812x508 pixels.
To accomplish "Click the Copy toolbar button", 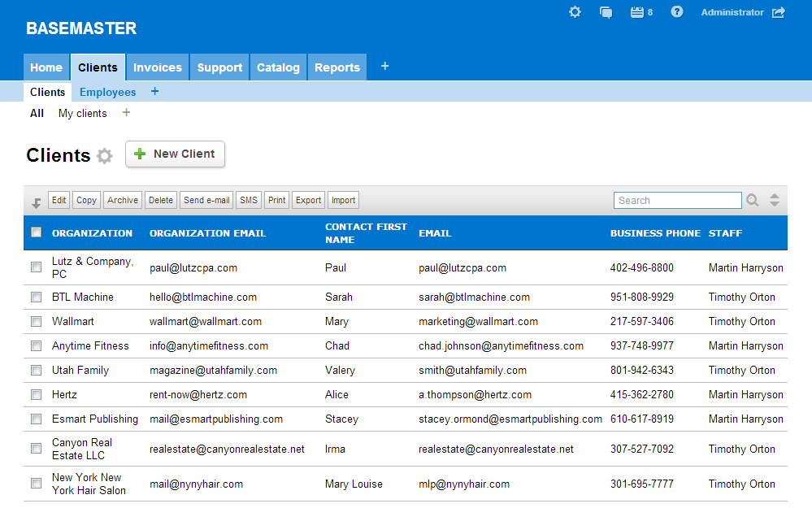I will (x=86, y=200).
